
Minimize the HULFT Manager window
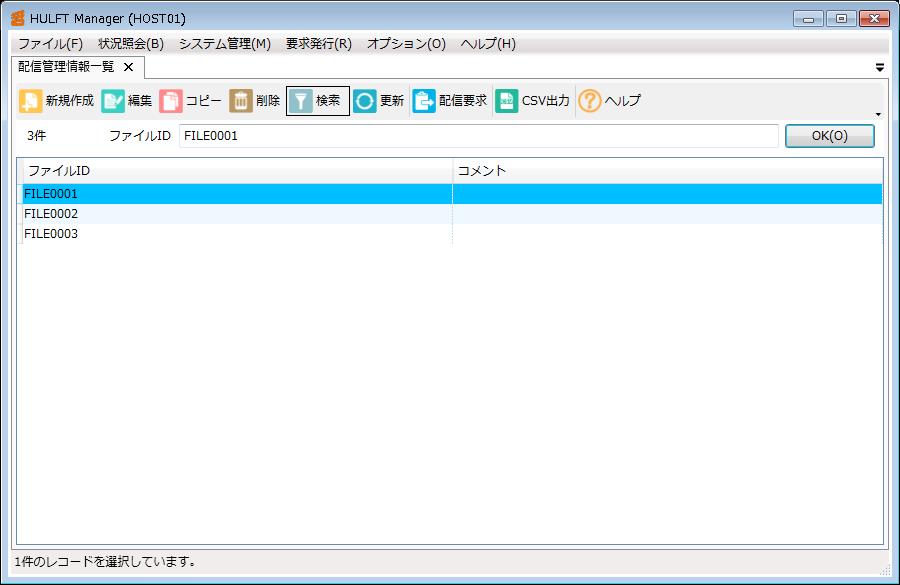pos(808,19)
